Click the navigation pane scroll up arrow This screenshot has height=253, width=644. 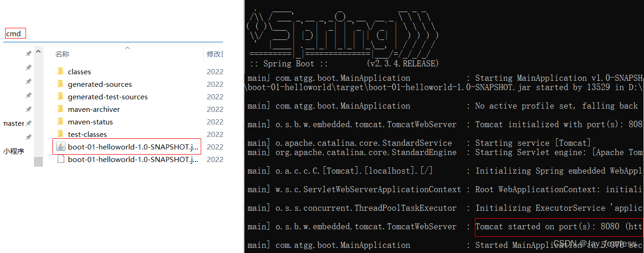(38, 51)
